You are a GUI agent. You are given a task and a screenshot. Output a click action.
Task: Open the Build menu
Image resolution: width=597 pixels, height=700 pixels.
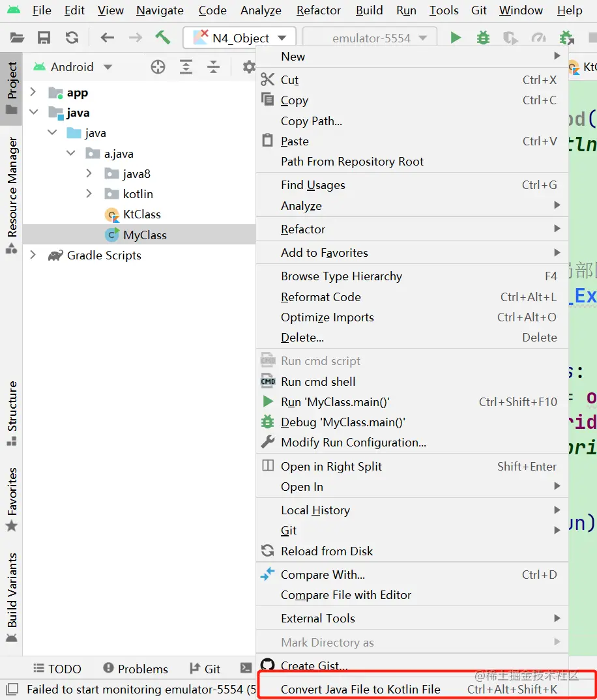pyautogui.click(x=369, y=10)
